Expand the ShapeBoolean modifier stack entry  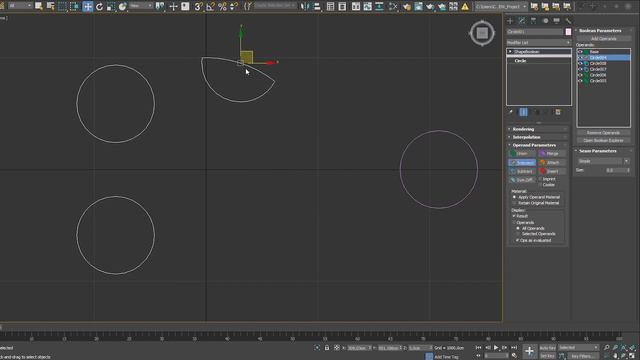[510, 52]
